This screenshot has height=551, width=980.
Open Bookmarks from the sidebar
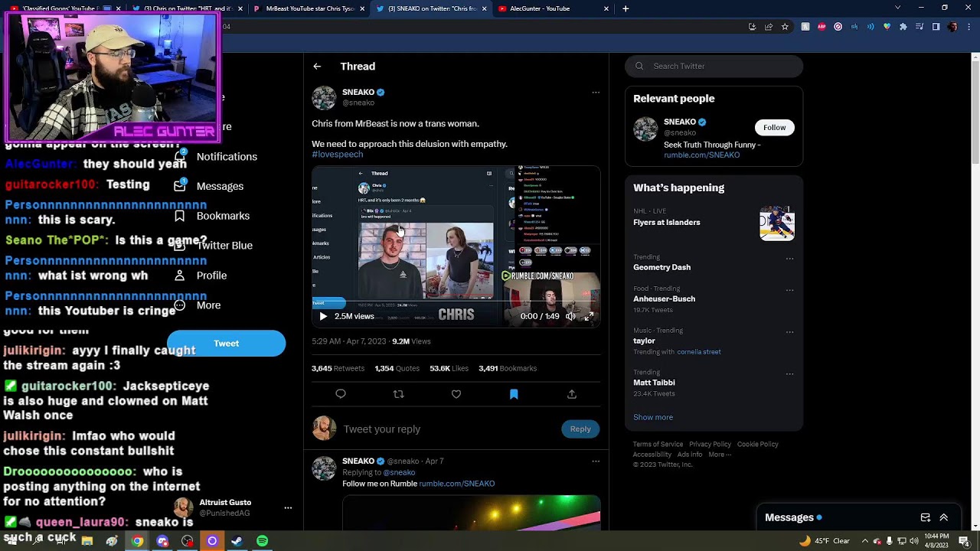point(211,216)
